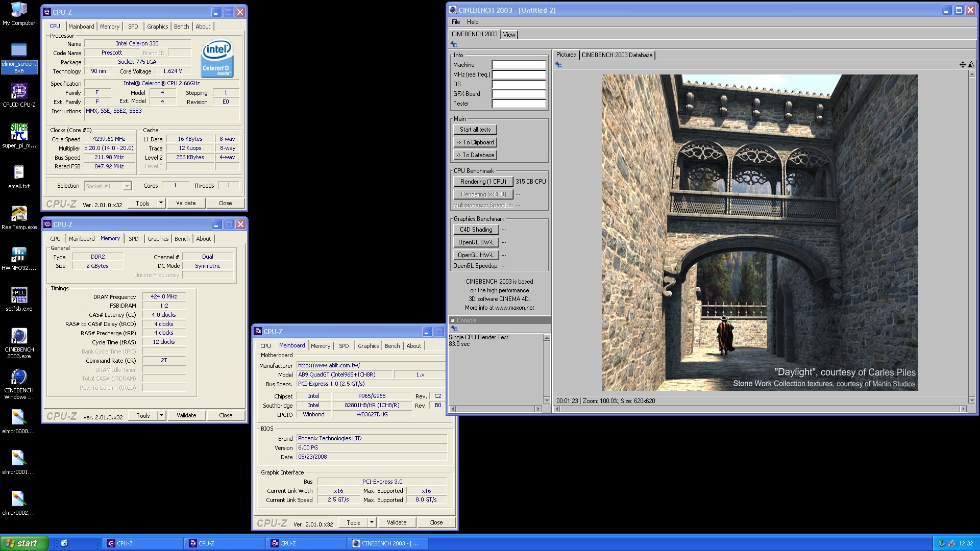The height and width of the screenshot is (551, 980).
Task: Run OpenGL HW-L benchmark
Action: tap(476, 255)
